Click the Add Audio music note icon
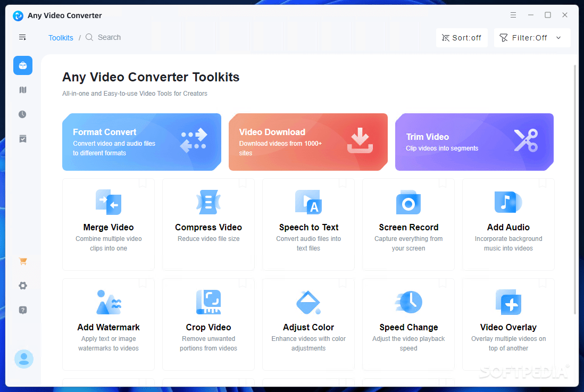This screenshot has width=584, height=392. point(508,202)
